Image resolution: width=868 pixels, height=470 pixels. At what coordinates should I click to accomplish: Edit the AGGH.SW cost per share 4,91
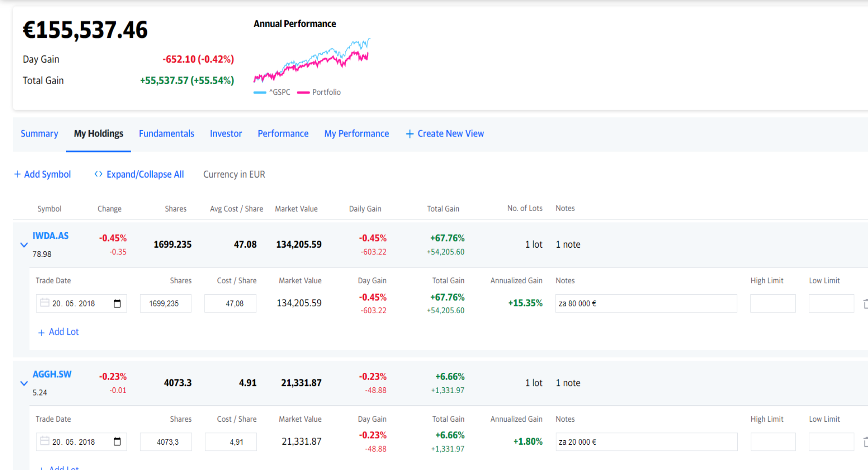pos(231,442)
